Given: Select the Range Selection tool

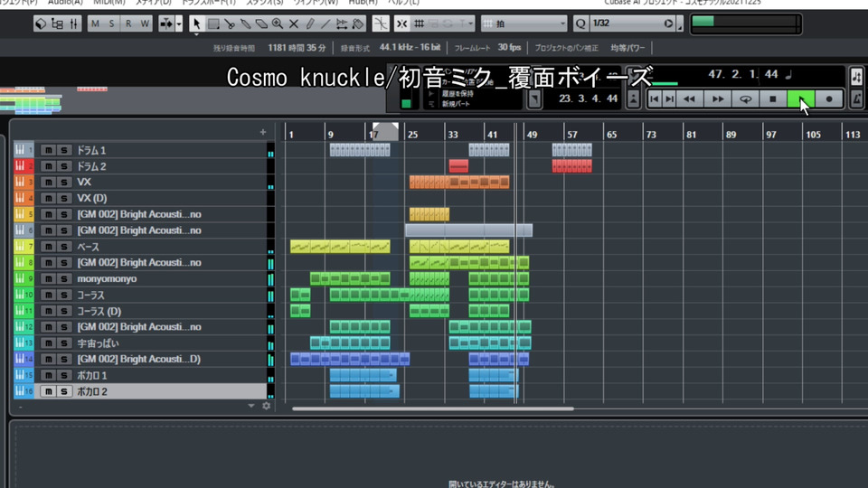Looking at the screenshot, I should (213, 23).
